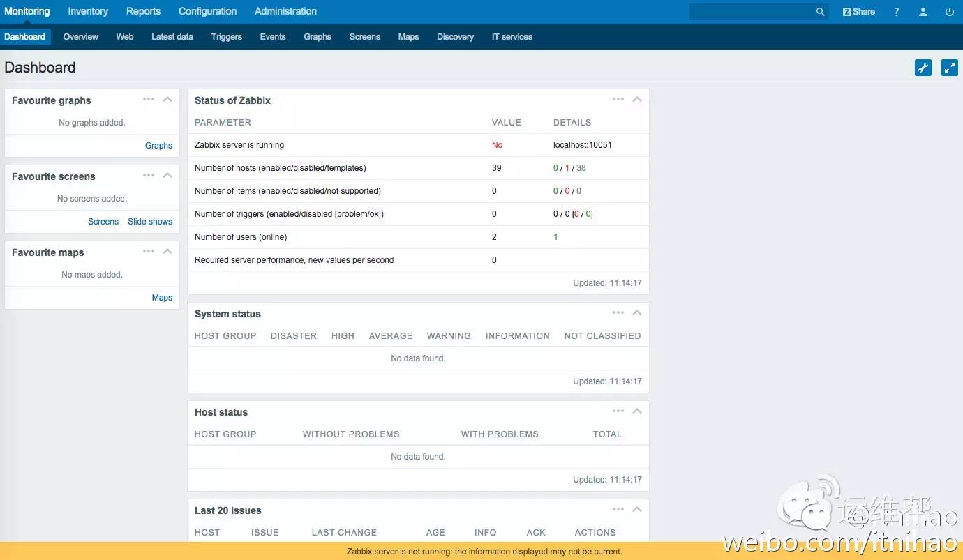
Task: Go to the Discovery submenu
Action: click(456, 37)
